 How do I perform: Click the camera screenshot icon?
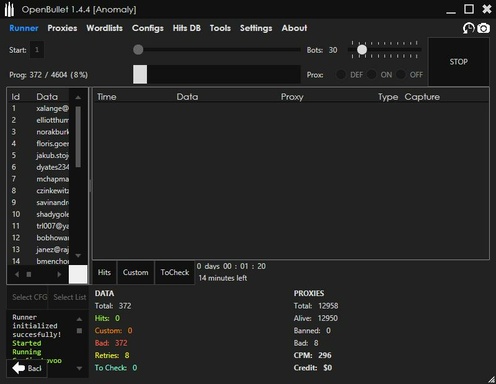click(x=483, y=28)
